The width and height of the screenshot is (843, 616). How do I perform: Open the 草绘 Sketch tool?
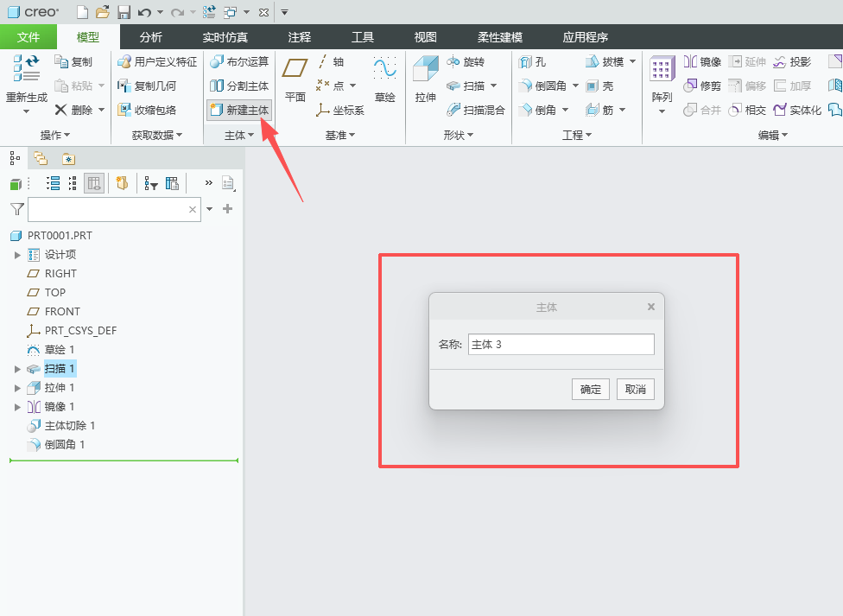[x=385, y=79]
